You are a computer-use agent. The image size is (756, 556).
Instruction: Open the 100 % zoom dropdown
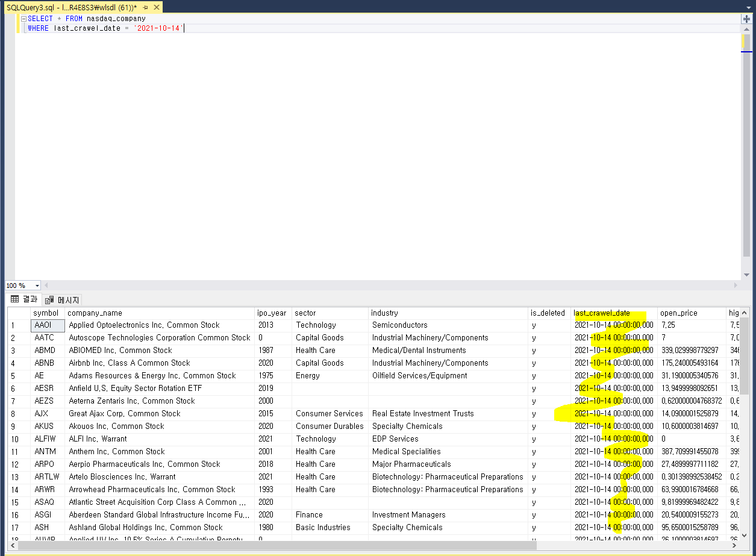click(37, 286)
